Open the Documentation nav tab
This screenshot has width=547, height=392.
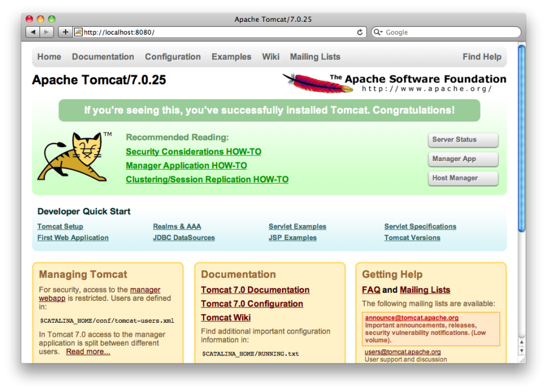tap(103, 57)
